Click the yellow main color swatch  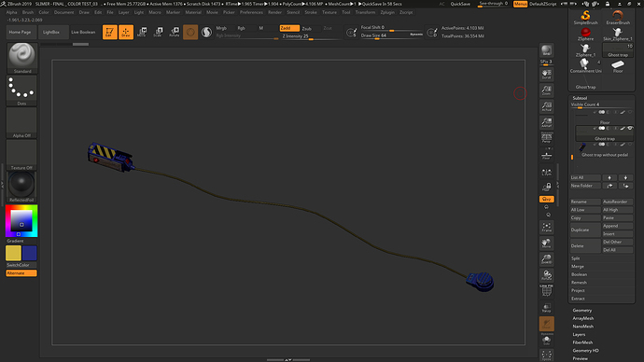[14, 253]
